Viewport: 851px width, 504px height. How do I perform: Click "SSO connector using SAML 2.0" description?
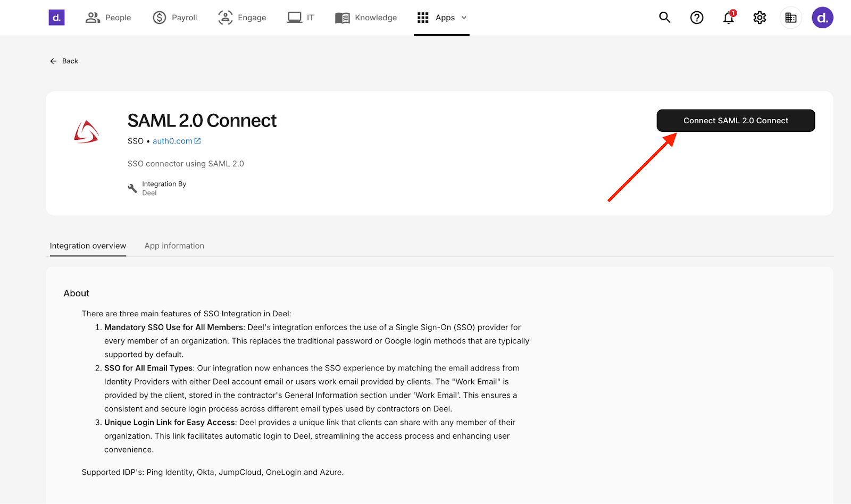(186, 164)
